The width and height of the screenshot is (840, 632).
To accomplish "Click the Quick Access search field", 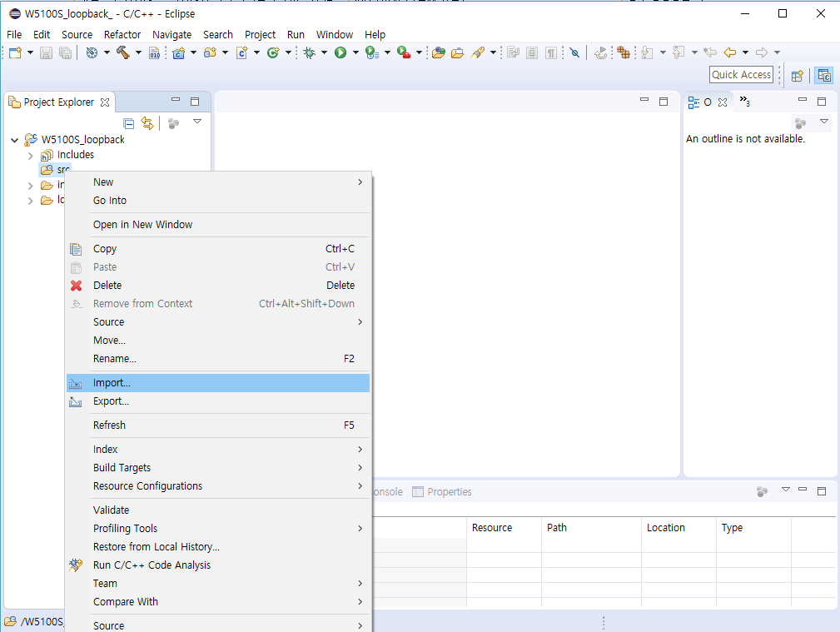I will pyautogui.click(x=742, y=74).
